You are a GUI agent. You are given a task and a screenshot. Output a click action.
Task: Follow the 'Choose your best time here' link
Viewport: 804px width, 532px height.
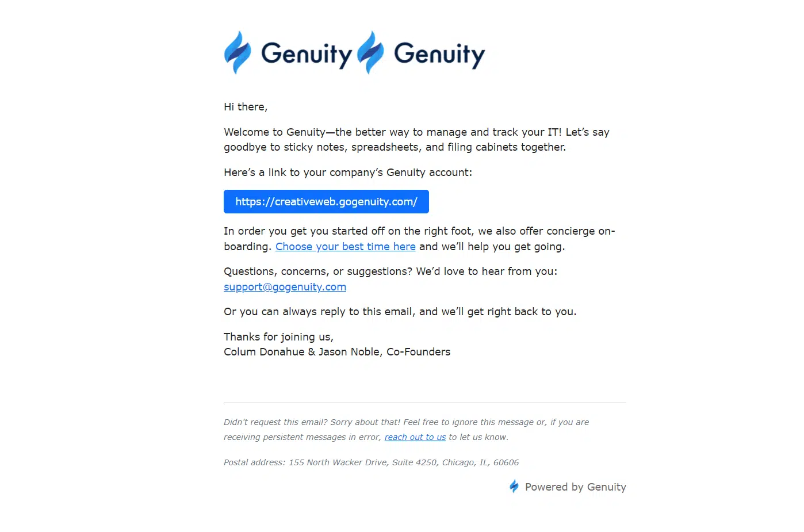346,246
